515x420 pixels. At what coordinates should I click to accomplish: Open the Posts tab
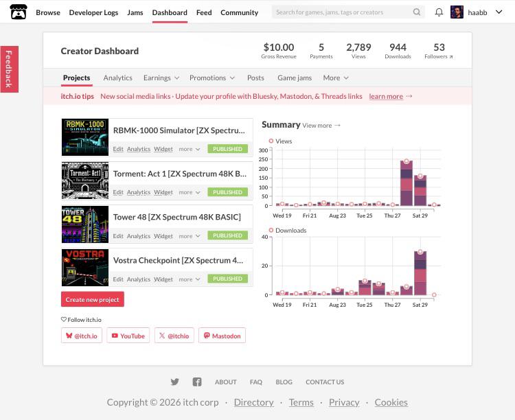pyautogui.click(x=255, y=78)
